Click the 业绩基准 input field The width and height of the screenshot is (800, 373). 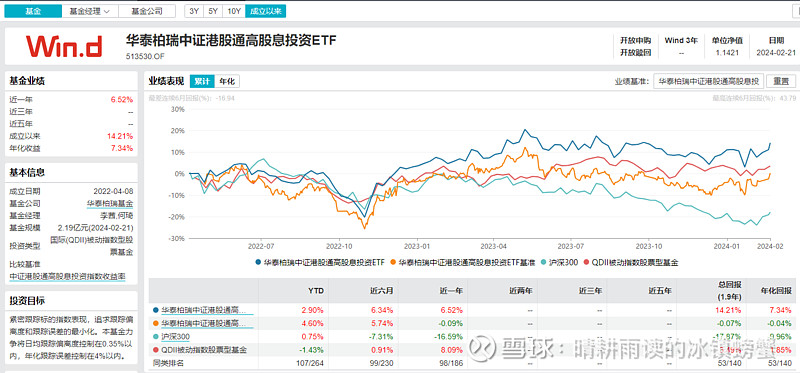709,81
